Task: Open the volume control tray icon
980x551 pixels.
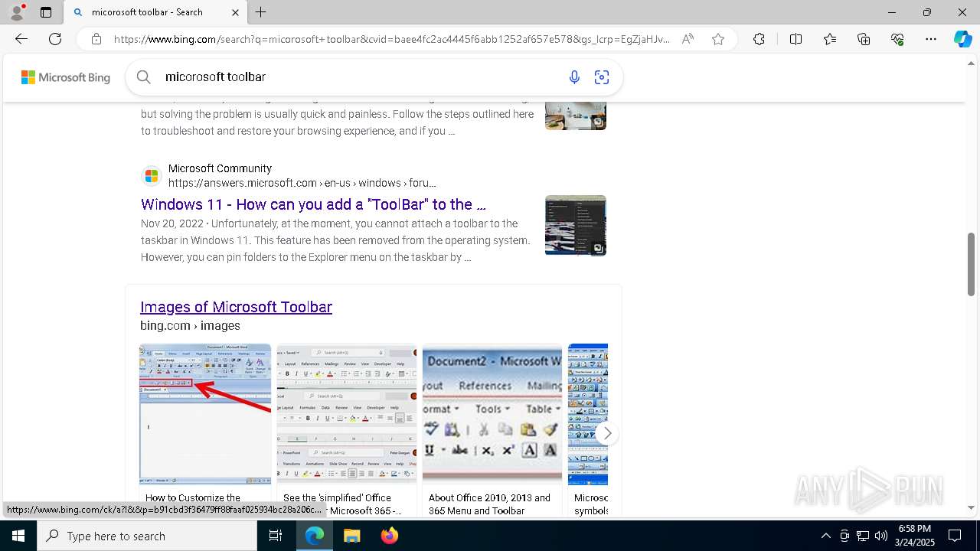Action: 881,536
